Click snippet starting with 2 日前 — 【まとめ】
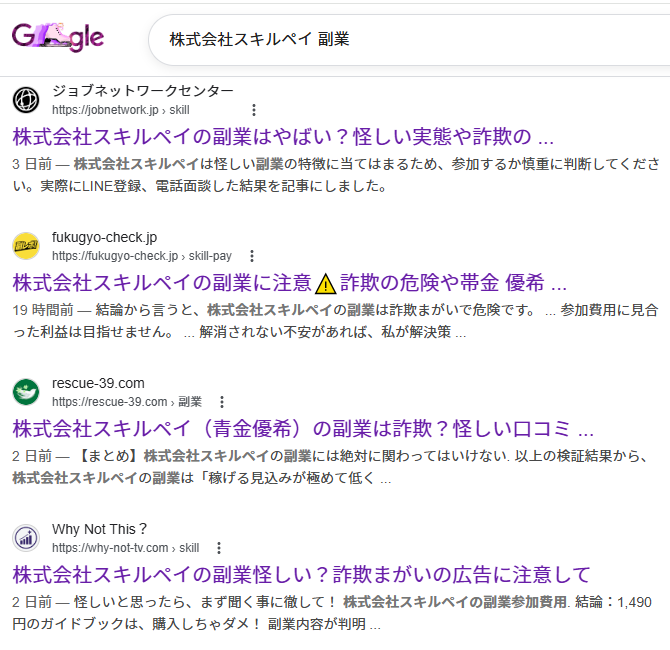 point(330,467)
